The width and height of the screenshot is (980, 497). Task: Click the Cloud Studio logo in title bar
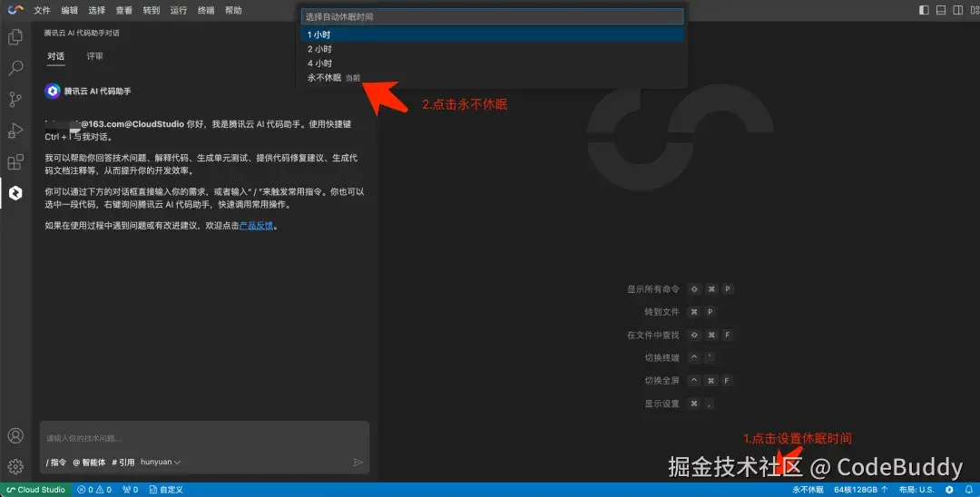point(15,10)
